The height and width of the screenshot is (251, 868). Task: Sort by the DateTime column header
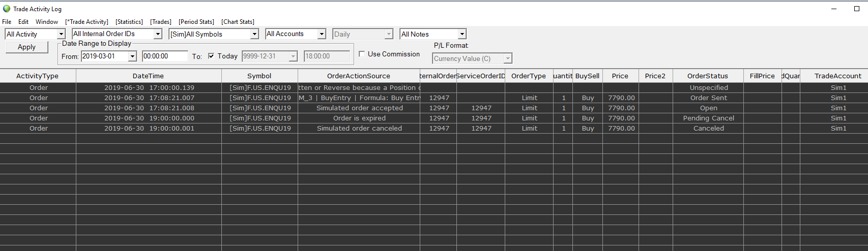[x=149, y=76]
